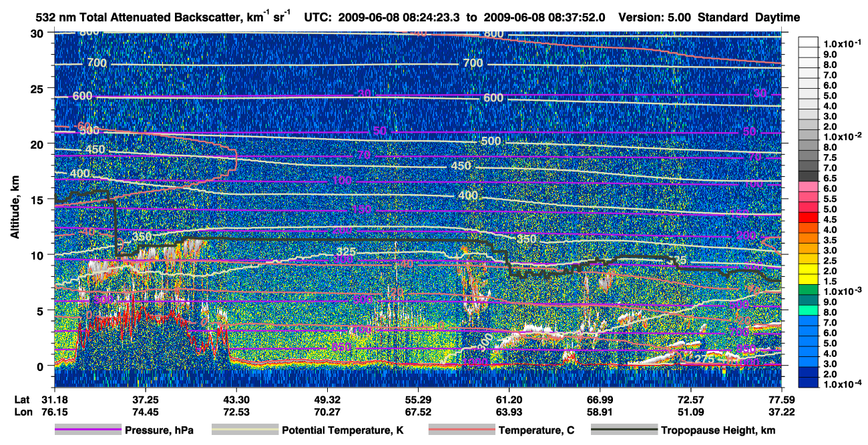Click the altitude axis tick 10
The image size is (868, 445).
click(x=39, y=255)
